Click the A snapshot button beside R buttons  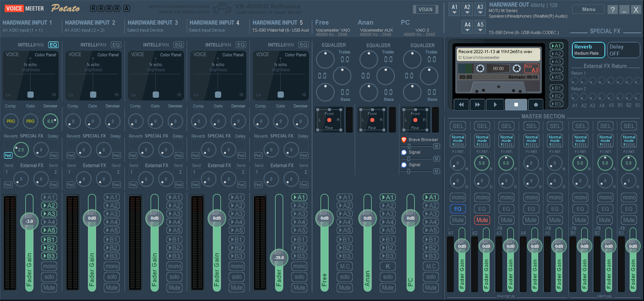click(x=126, y=8)
